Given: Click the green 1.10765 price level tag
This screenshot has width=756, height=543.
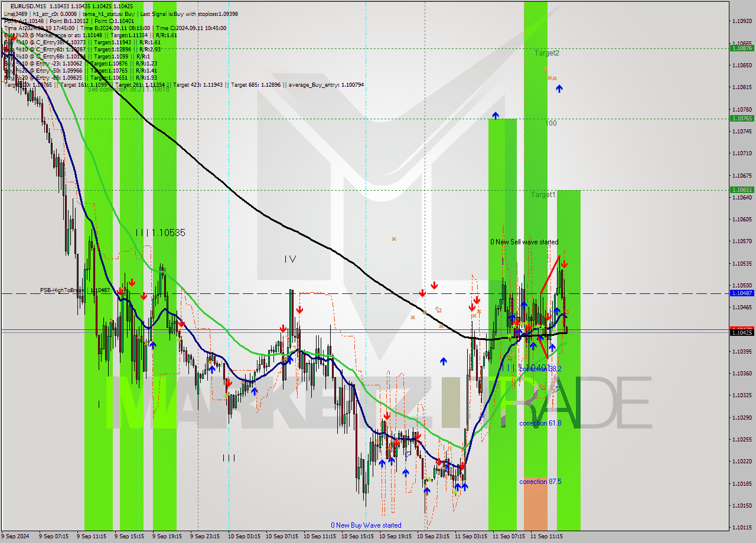Looking at the screenshot, I should [742, 118].
